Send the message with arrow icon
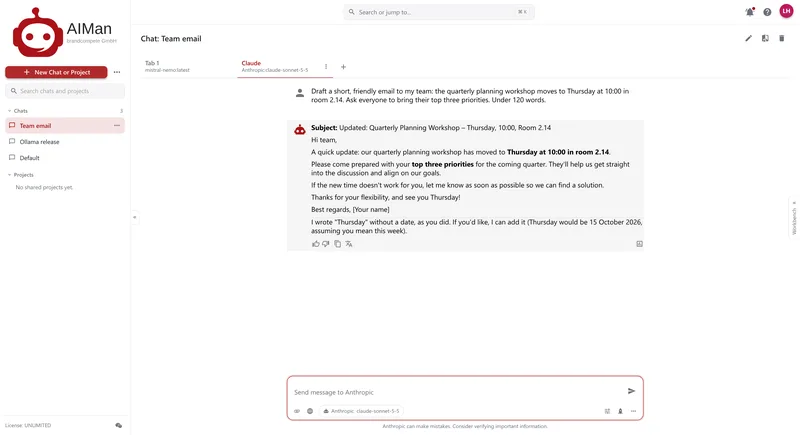Screen dimensions: 800x435 tap(631, 391)
